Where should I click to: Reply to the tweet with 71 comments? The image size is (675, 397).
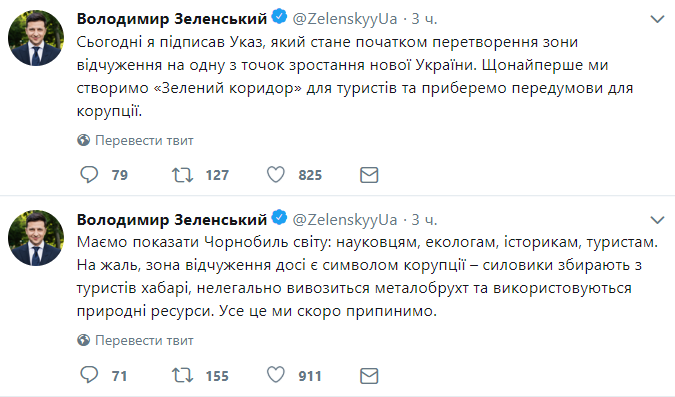[90, 375]
